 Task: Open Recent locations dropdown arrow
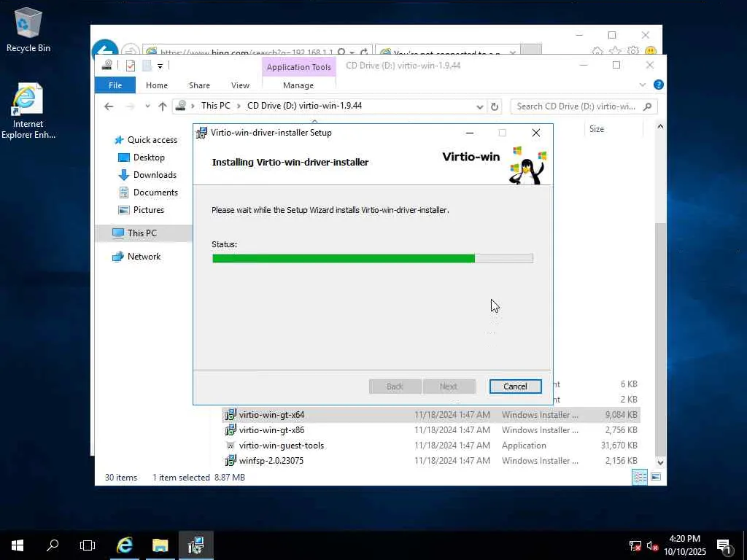point(147,106)
